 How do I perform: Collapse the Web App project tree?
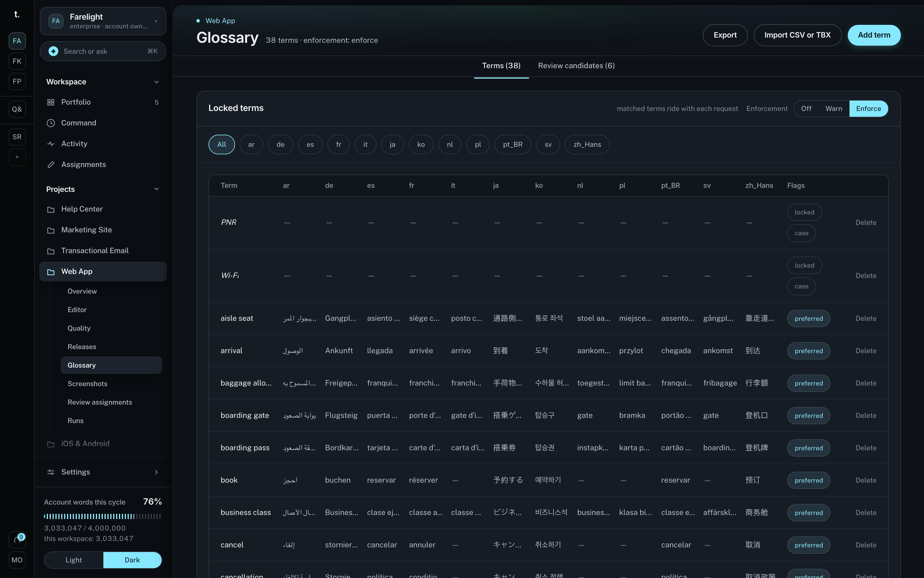click(x=103, y=271)
